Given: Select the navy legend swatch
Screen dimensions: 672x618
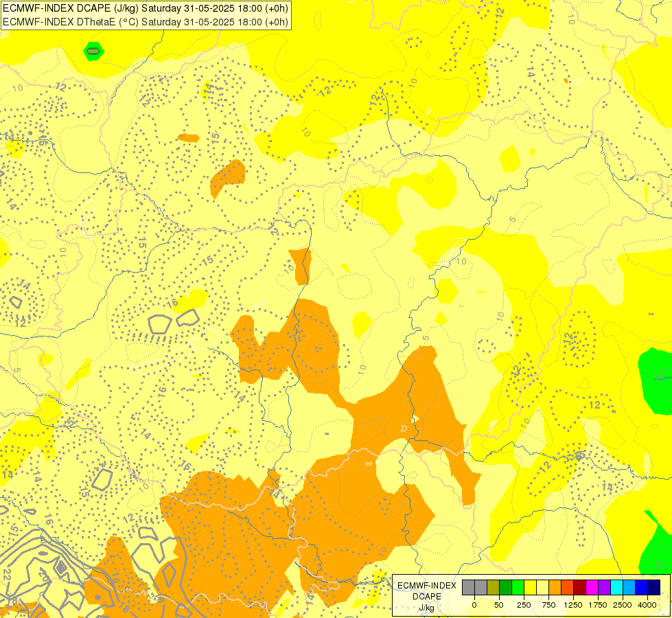Looking at the screenshot, I should [x=654, y=588].
